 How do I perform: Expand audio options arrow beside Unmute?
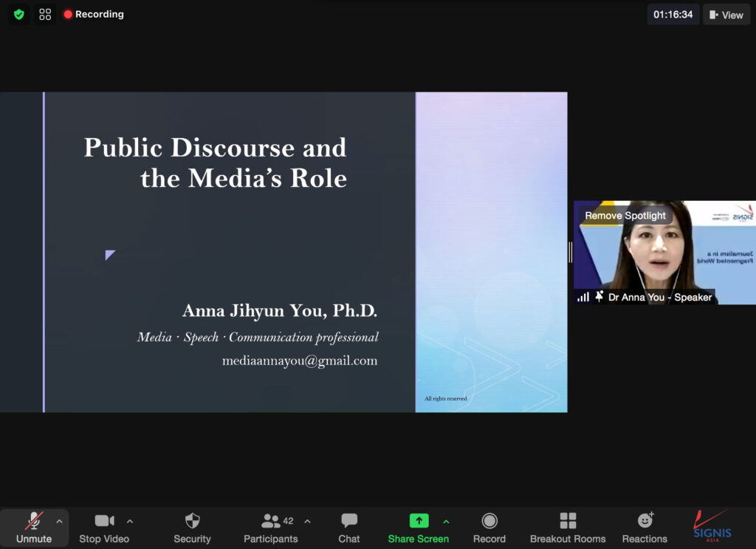[59, 521]
